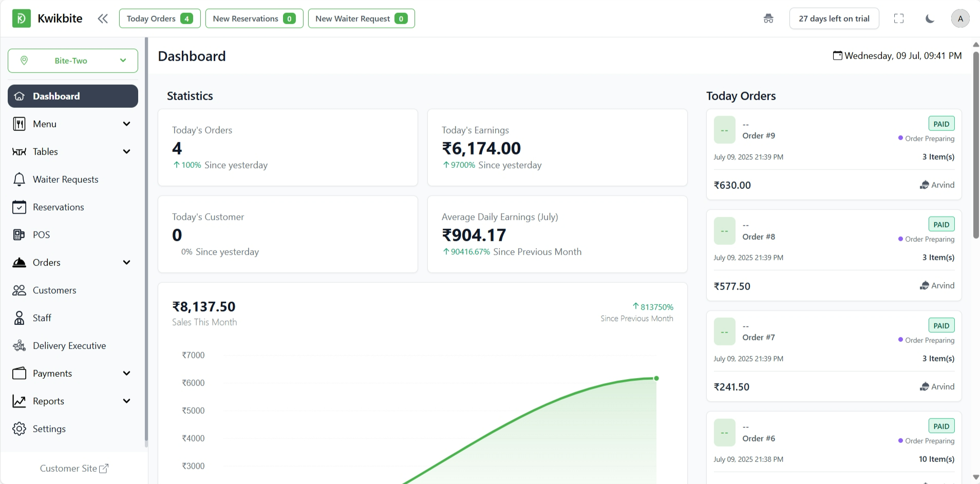Image resolution: width=980 pixels, height=484 pixels.
Task: Expand the Reports section arrow
Action: point(126,401)
